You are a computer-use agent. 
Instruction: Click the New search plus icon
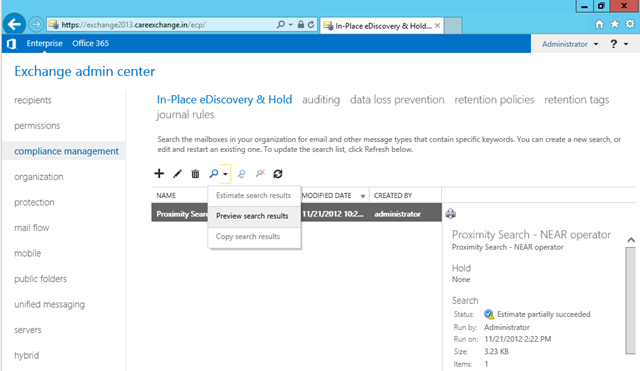(x=159, y=174)
